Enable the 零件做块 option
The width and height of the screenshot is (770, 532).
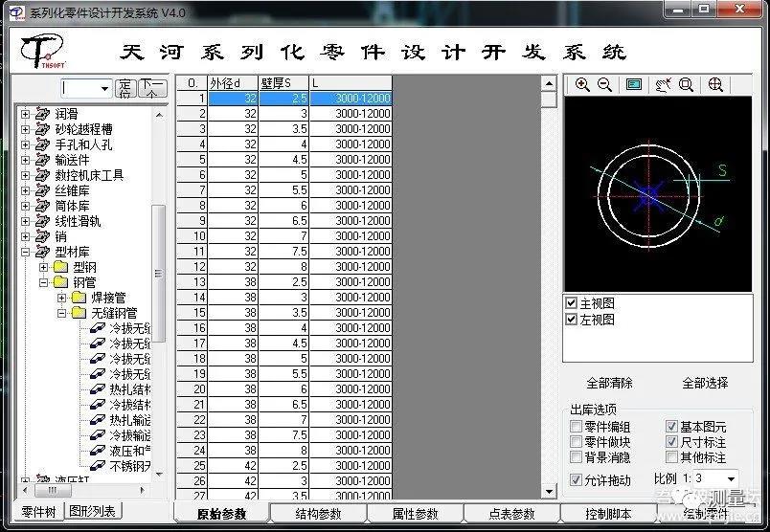click(x=576, y=442)
